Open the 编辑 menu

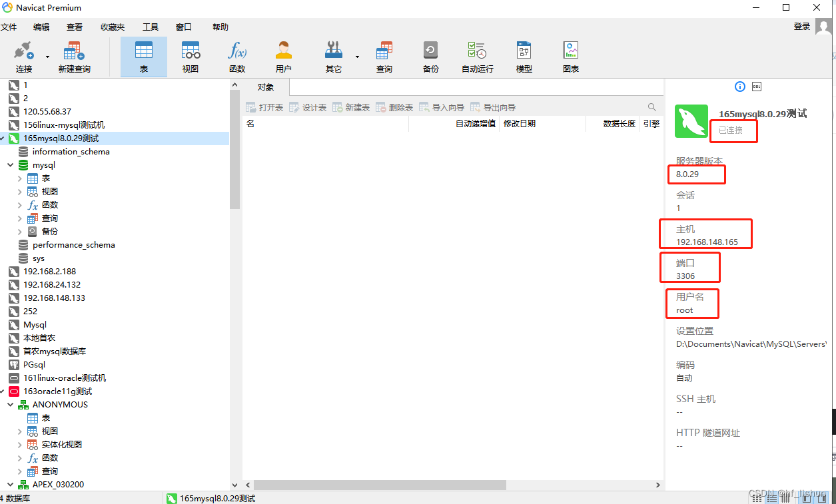click(41, 27)
